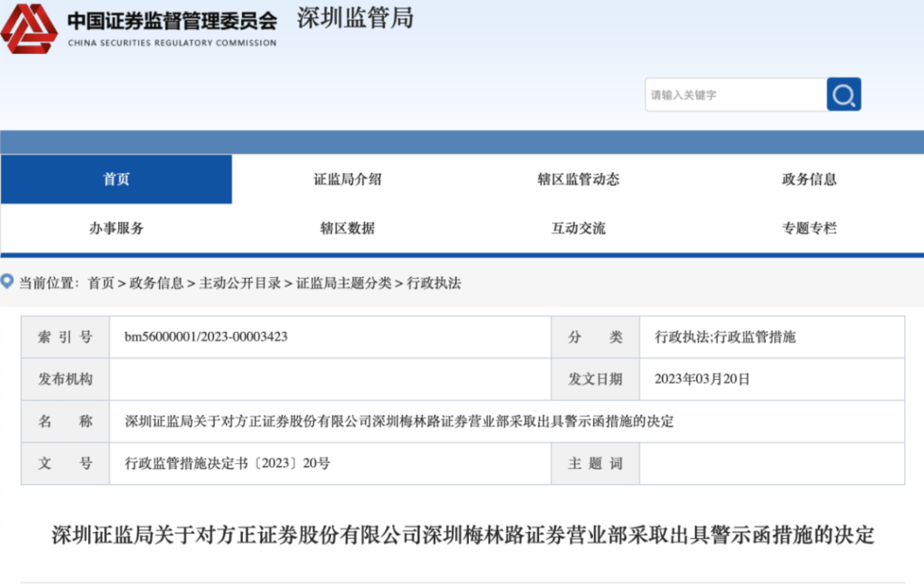Open the 专题专栏 menu item
Screen dimensions: 924x587
(809, 228)
